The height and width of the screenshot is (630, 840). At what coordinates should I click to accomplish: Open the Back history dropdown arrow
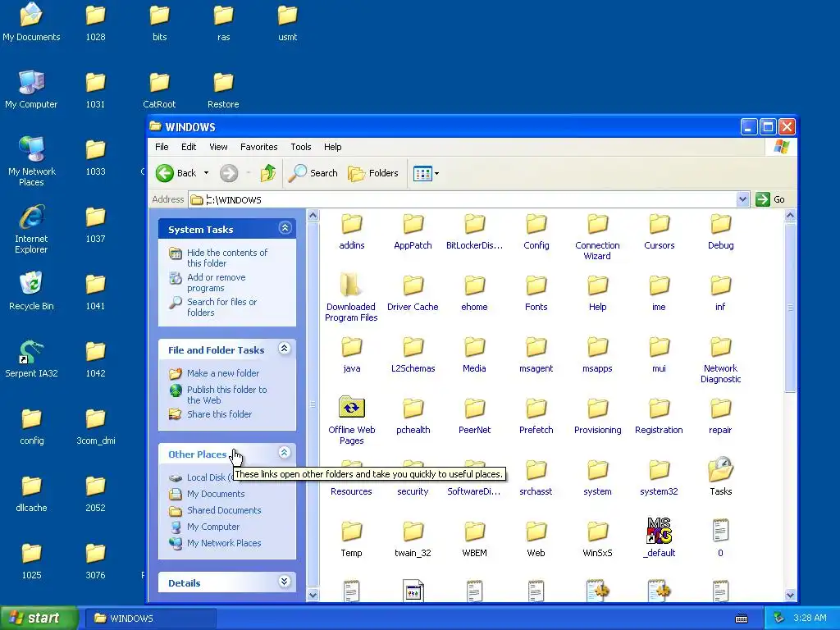coord(206,173)
